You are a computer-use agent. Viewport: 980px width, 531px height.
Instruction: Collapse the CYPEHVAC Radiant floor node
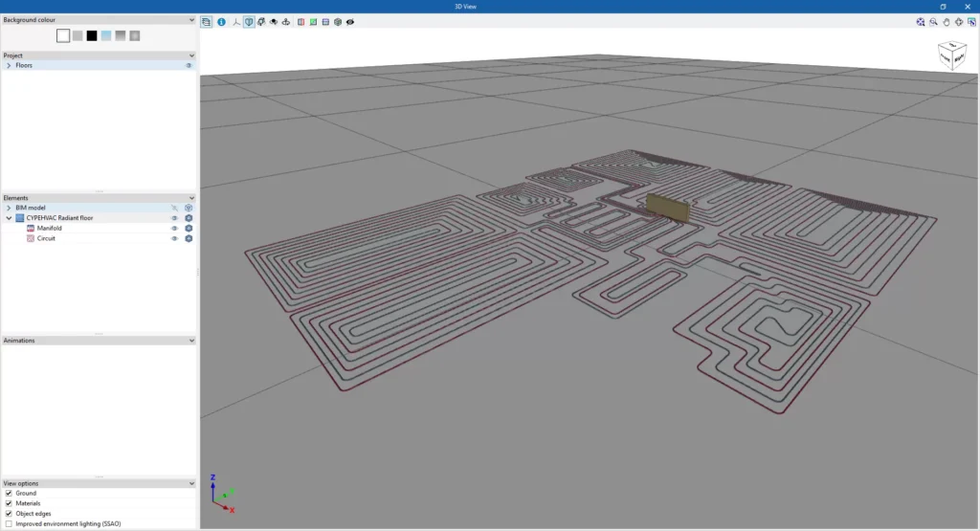coord(9,218)
